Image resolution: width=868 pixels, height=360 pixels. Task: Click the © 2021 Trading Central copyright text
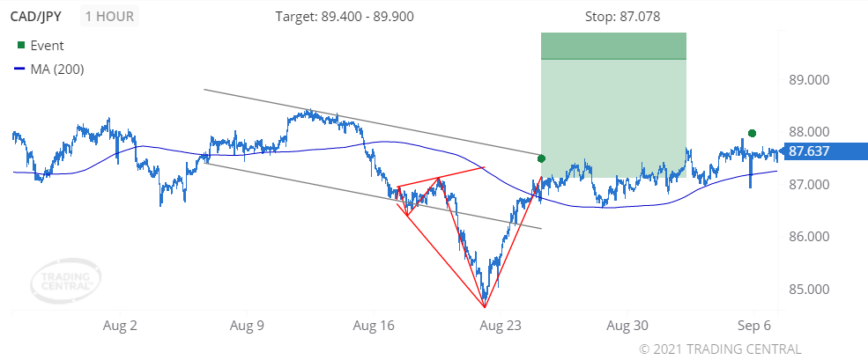pos(720,349)
